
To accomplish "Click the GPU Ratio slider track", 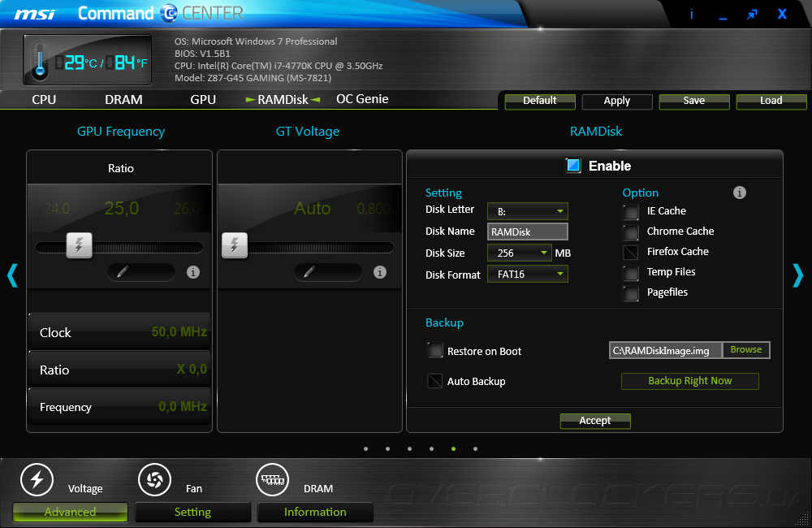I will pos(119,248).
